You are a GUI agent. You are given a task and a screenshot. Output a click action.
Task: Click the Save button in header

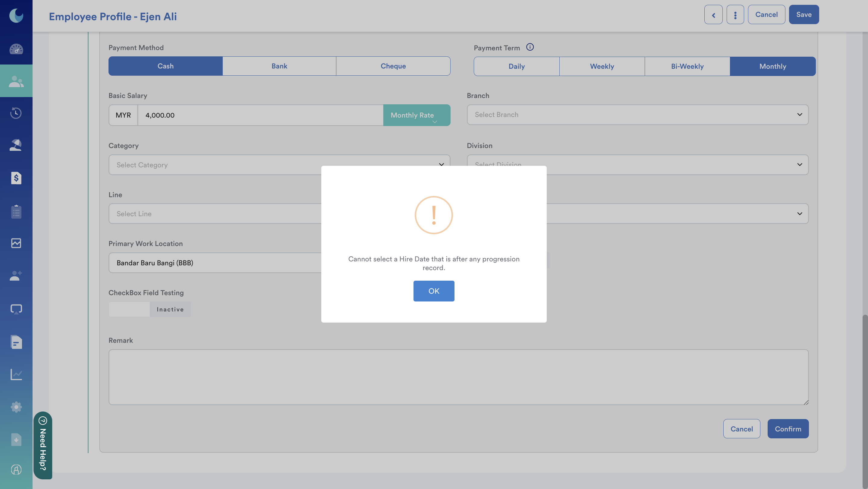(x=804, y=15)
